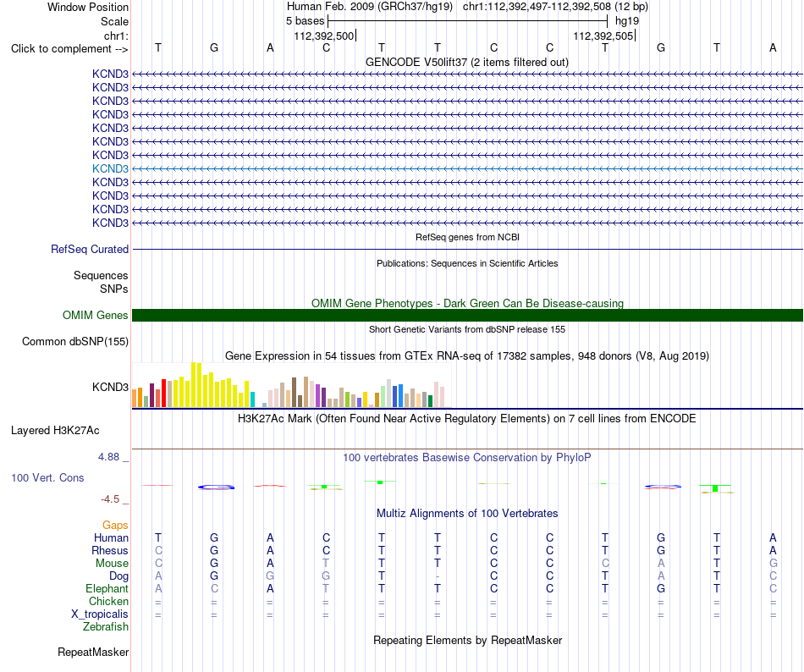Click the orange Gaps label

click(x=115, y=525)
